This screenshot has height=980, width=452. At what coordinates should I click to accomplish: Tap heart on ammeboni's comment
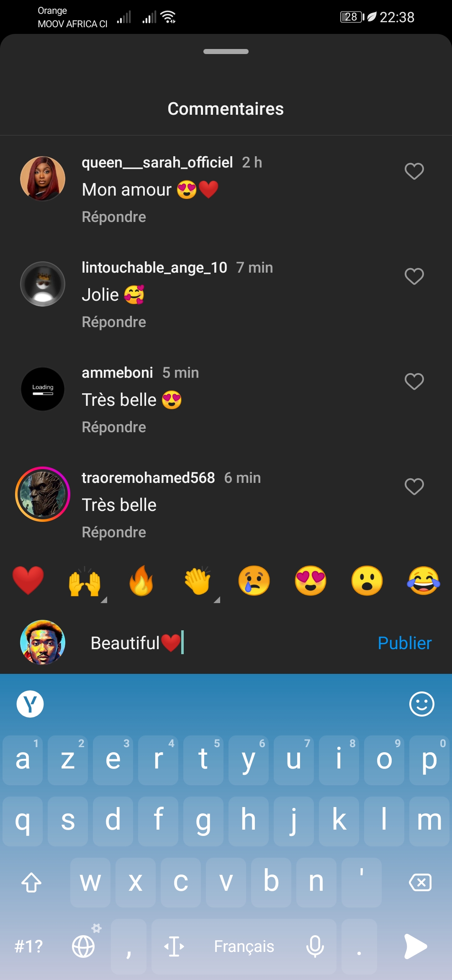(414, 382)
